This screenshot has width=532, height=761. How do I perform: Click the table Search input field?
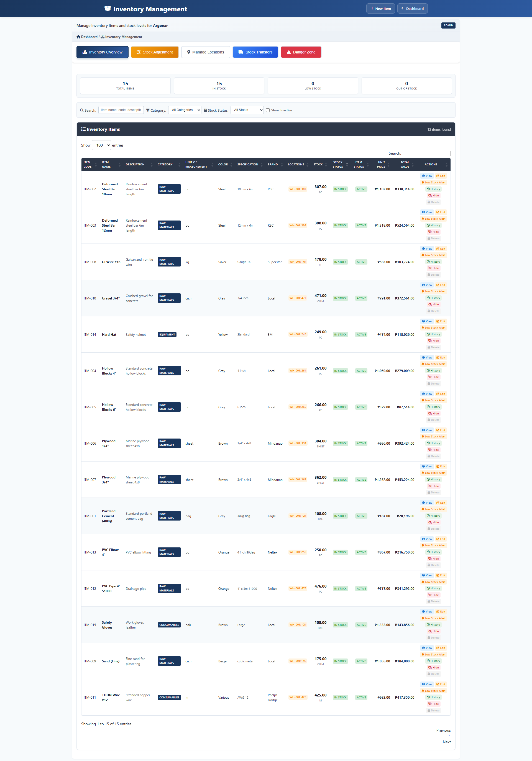427,153
